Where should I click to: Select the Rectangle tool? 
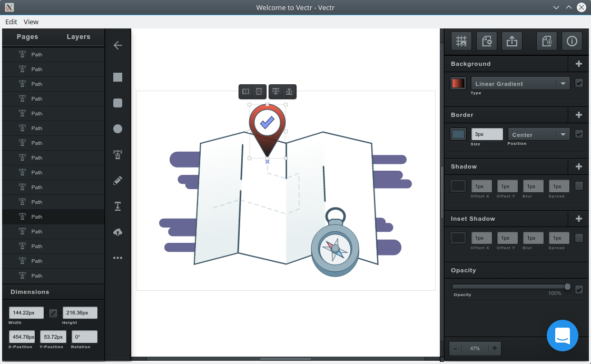tap(117, 77)
